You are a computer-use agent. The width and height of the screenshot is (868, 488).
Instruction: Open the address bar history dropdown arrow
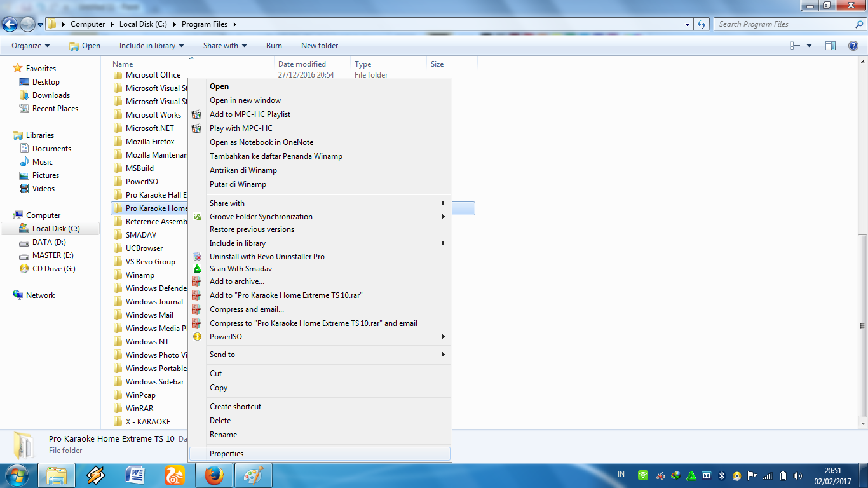[x=688, y=24]
